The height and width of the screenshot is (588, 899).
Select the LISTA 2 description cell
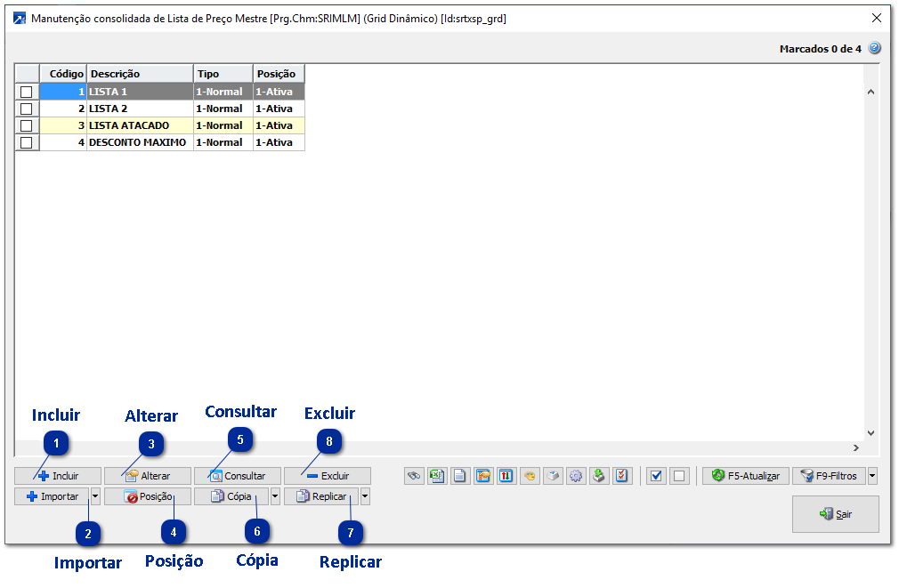coord(140,109)
